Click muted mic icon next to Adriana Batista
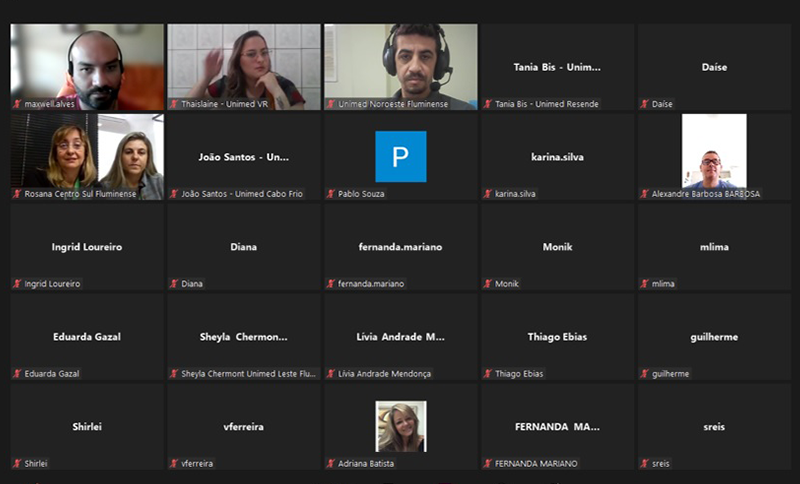 coord(331,464)
